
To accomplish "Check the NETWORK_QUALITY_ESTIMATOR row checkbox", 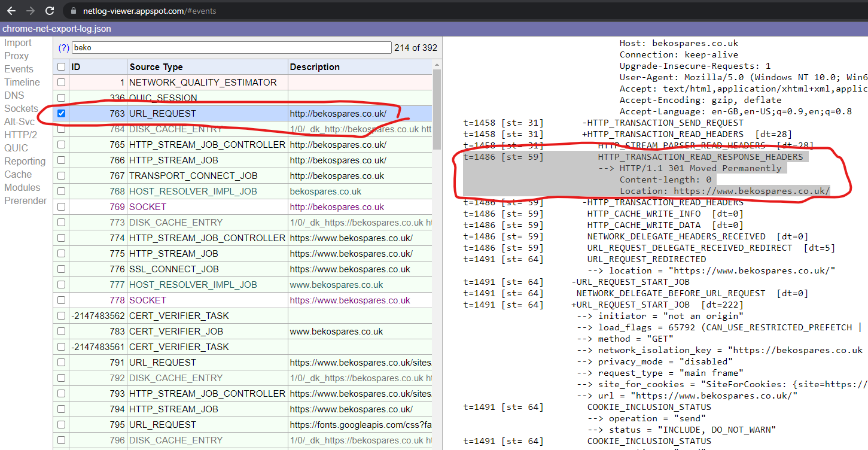I will pyautogui.click(x=61, y=83).
